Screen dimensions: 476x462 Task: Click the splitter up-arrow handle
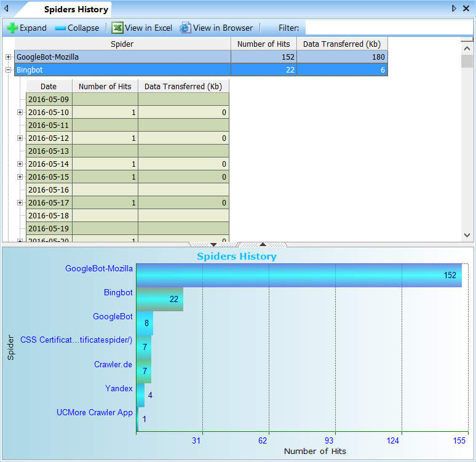click(x=263, y=244)
